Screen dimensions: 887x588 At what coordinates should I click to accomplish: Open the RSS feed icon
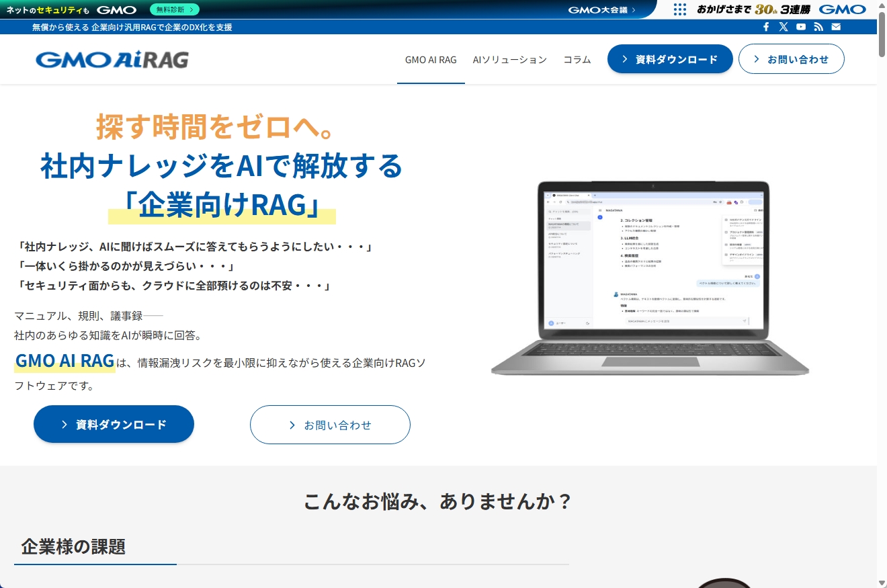point(818,27)
